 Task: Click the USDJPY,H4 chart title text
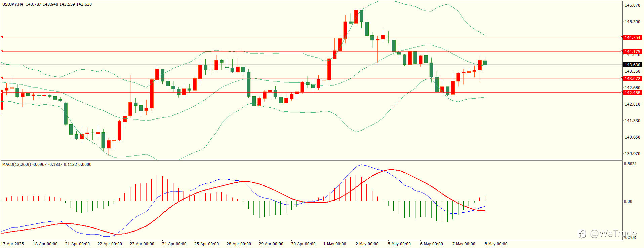[13, 4]
